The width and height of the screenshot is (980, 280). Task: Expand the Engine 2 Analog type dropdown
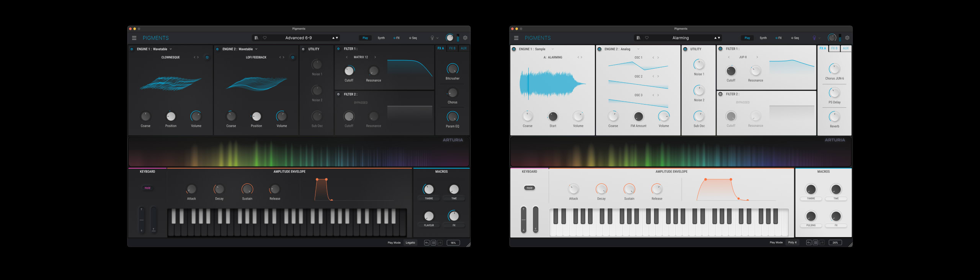point(638,49)
